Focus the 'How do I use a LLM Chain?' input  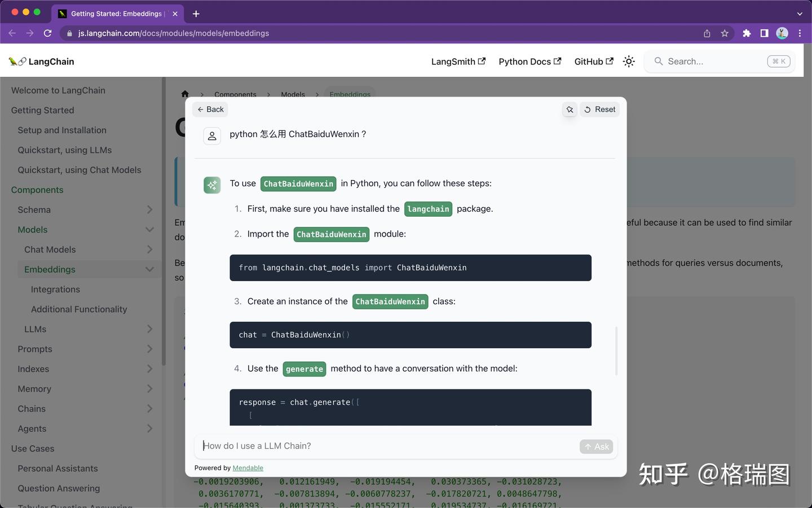coord(389,446)
